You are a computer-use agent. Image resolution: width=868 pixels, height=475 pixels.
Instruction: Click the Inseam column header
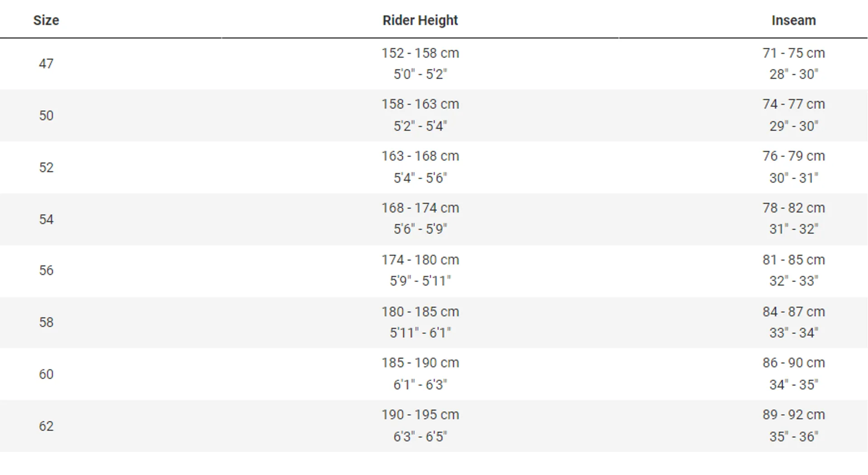(793, 20)
